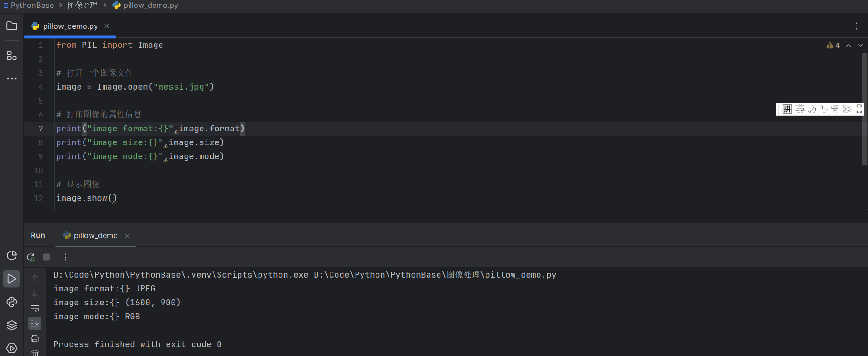
Task: Open the Project tool window folder icon
Action: click(12, 26)
